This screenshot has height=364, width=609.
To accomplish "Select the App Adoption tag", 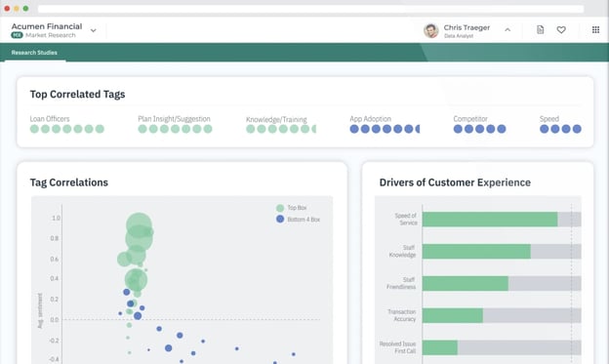I will (x=370, y=119).
